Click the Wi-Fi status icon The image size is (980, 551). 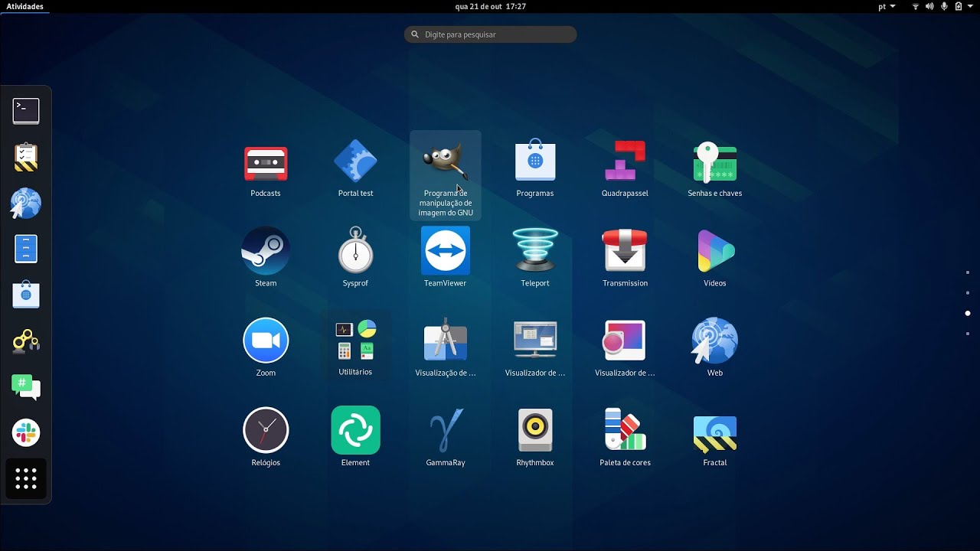click(x=916, y=6)
